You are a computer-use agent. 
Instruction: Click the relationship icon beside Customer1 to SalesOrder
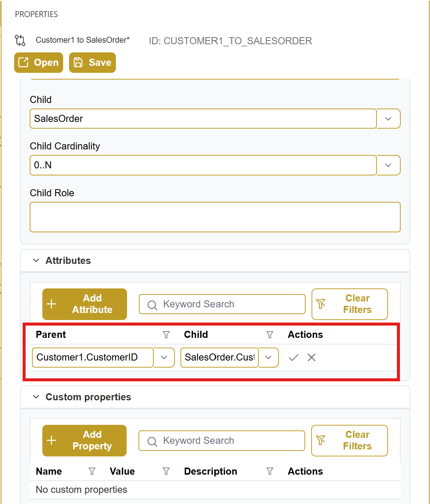[20, 40]
